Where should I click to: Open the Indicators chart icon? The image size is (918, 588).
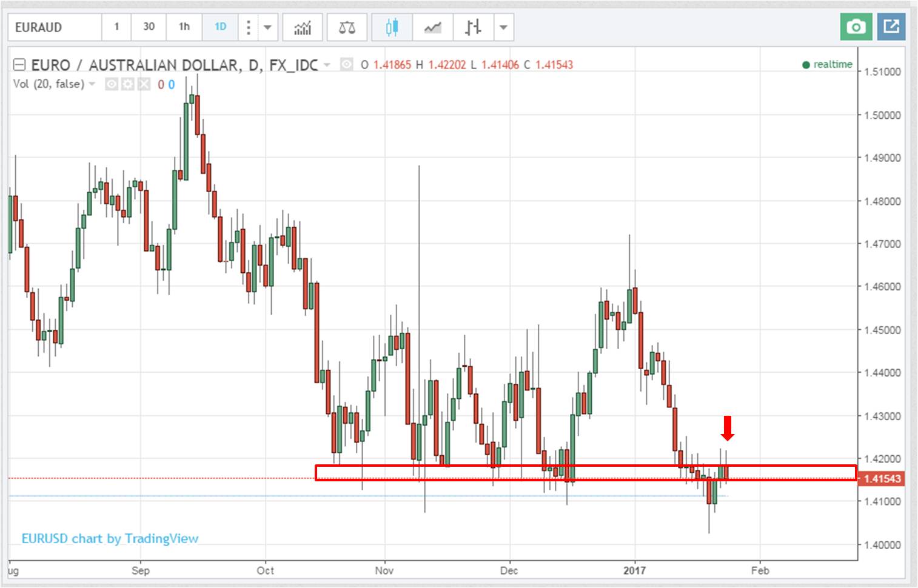click(303, 27)
